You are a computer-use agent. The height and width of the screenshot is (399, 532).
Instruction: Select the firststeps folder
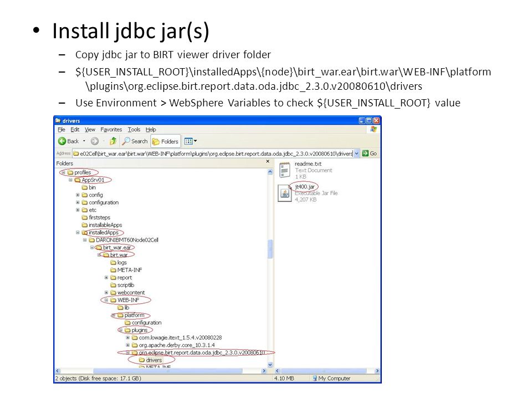tap(96, 217)
